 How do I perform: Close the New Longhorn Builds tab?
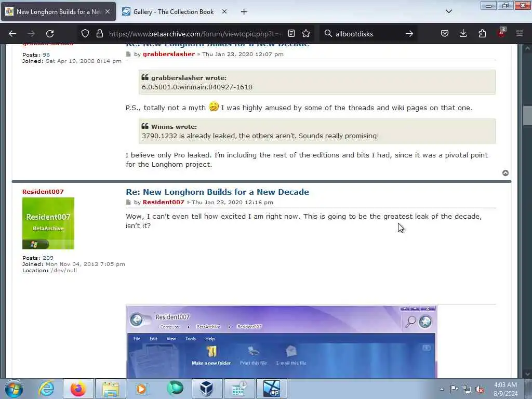108,11
